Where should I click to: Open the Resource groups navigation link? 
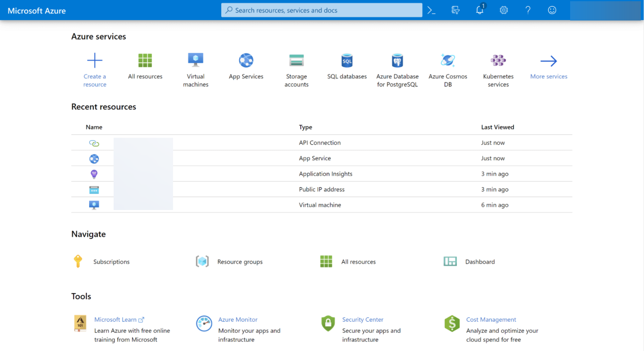(x=240, y=262)
